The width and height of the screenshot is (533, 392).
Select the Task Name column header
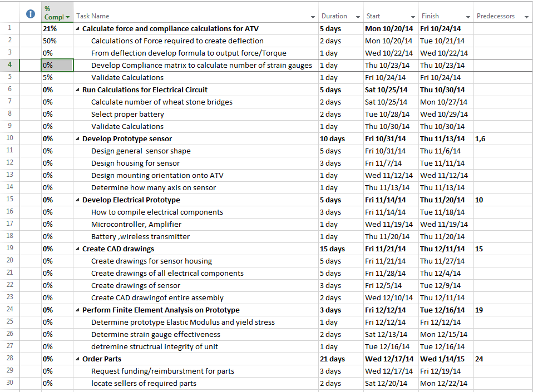196,12
